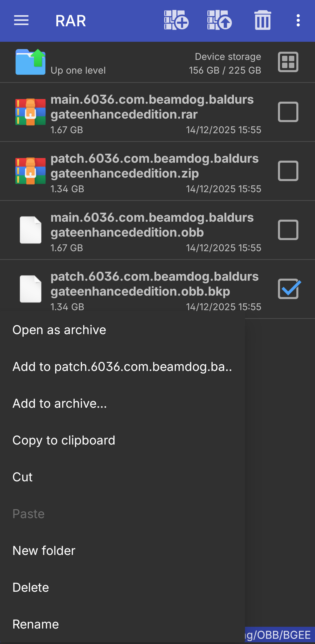Uncheck the patch .obb.bkp file checkbox
The image size is (315, 644).
point(289,289)
